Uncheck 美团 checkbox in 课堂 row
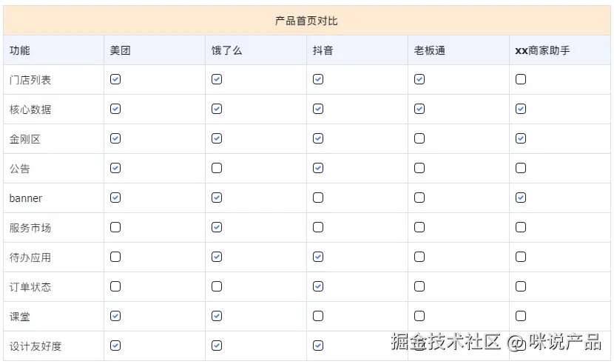The width and height of the screenshot is (614, 364). point(115,316)
